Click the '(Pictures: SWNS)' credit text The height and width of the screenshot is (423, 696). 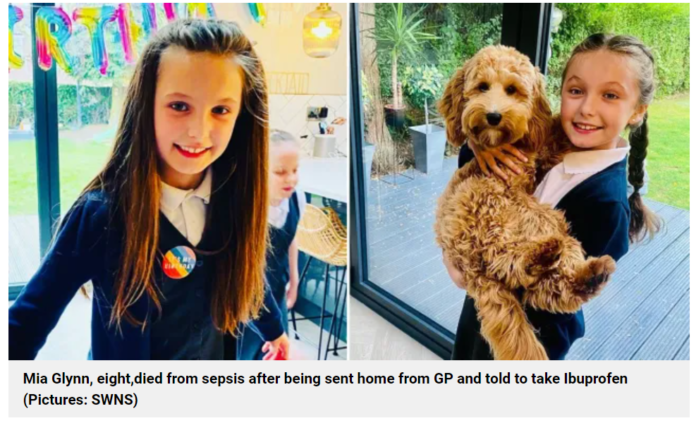click(80, 399)
